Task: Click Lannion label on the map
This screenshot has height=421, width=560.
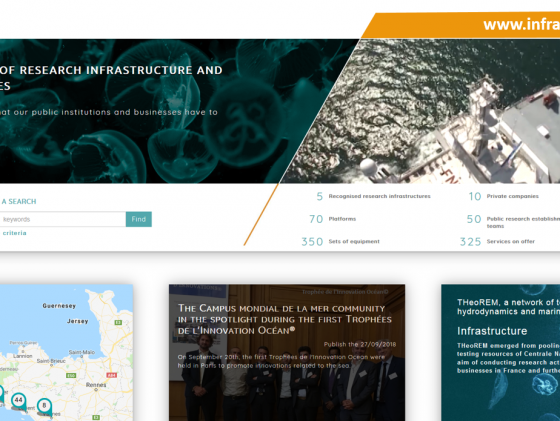Action: tap(22, 356)
